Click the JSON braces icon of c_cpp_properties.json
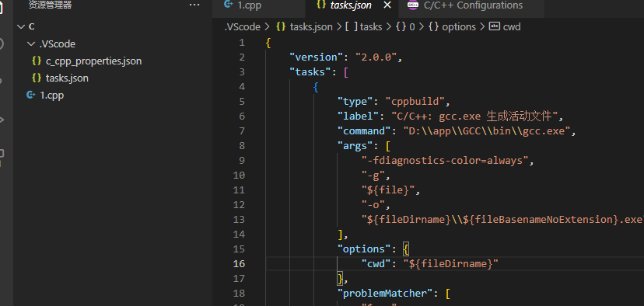The width and height of the screenshot is (644, 306). 37,61
